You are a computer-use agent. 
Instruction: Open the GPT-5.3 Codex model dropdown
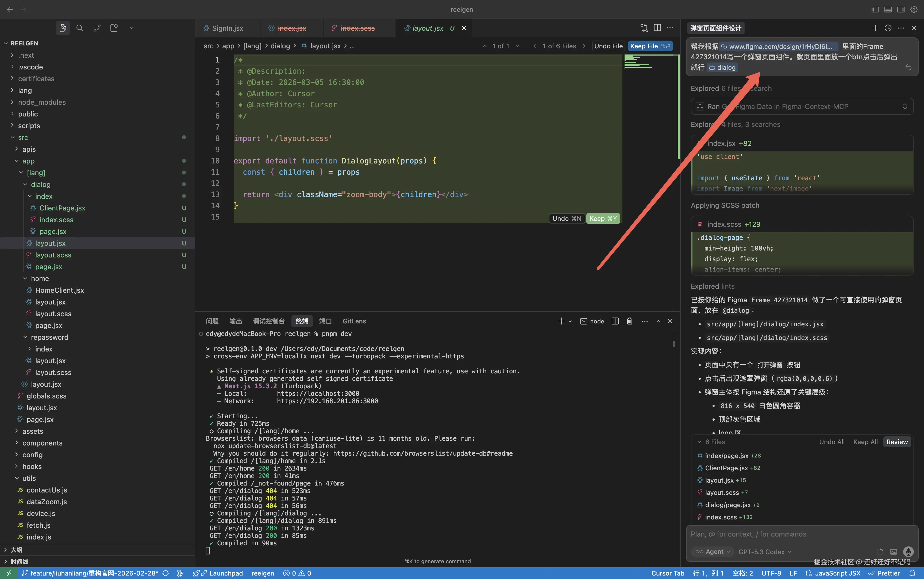click(x=765, y=551)
